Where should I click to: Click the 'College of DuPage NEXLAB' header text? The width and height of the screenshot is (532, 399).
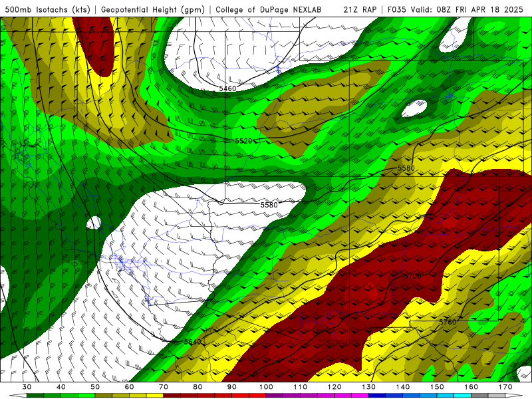tap(269, 10)
